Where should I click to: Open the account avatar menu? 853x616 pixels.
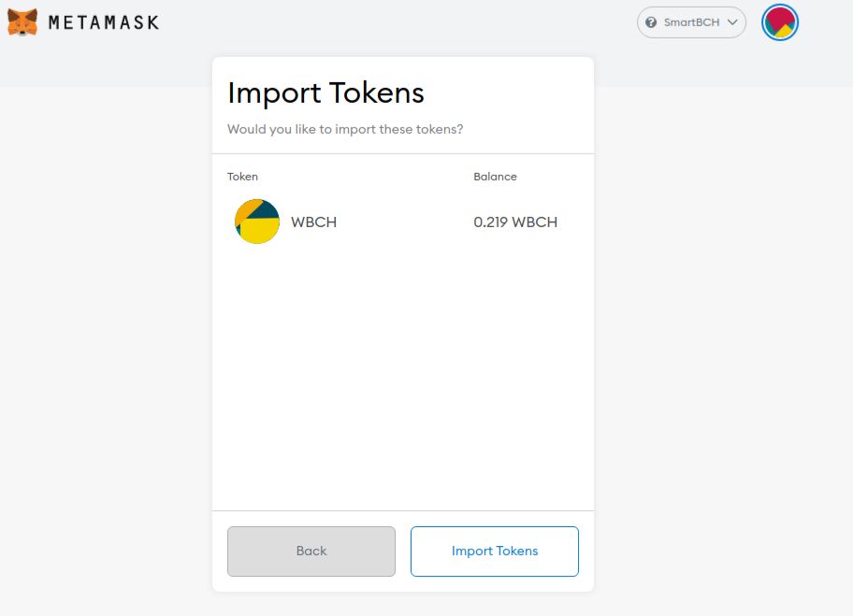[779, 22]
